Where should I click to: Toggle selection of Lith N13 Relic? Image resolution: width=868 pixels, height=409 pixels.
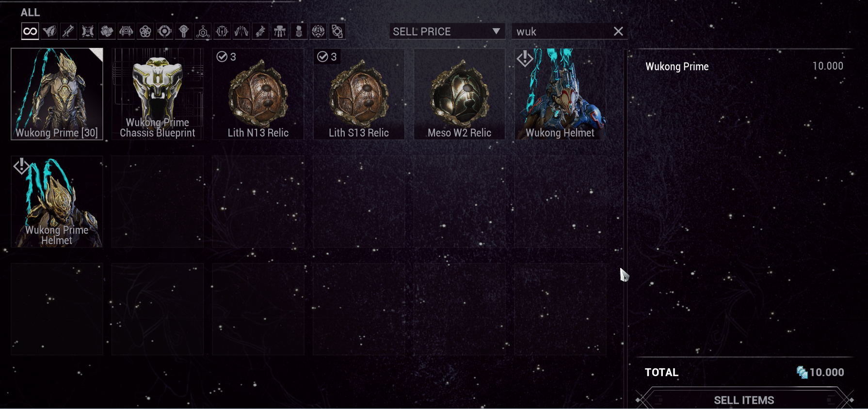tap(258, 94)
